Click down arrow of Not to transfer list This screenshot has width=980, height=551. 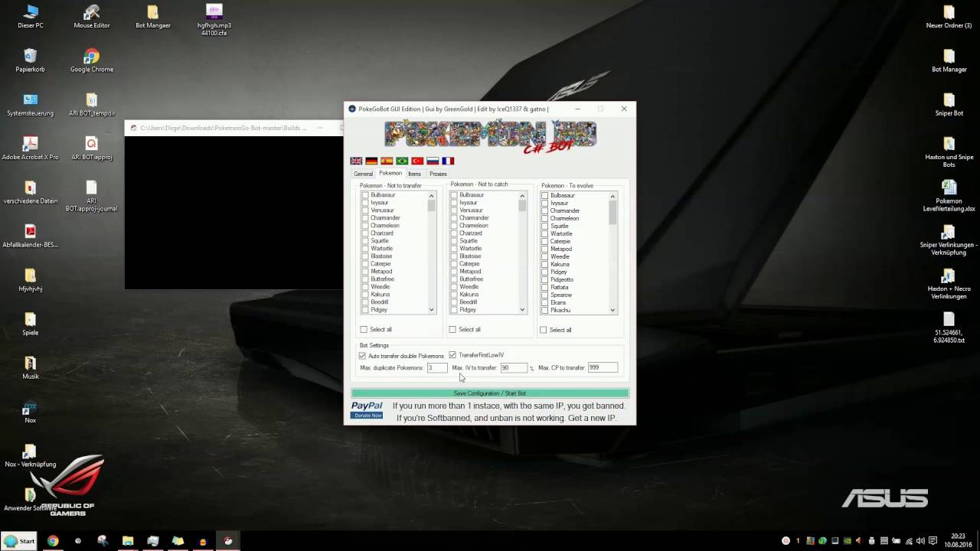(x=432, y=310)
